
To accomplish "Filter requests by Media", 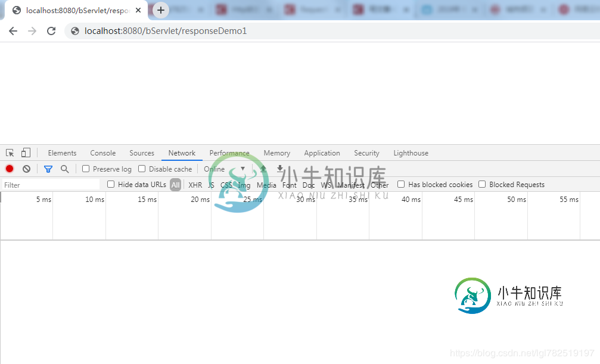I will click(x=266, y=185).
